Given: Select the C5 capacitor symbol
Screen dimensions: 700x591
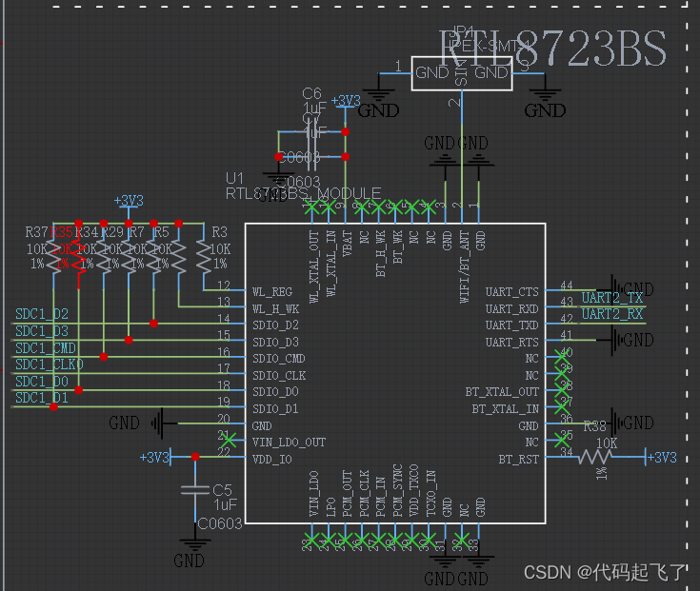Looking at the screenshot, I should (x=195, y=491).
